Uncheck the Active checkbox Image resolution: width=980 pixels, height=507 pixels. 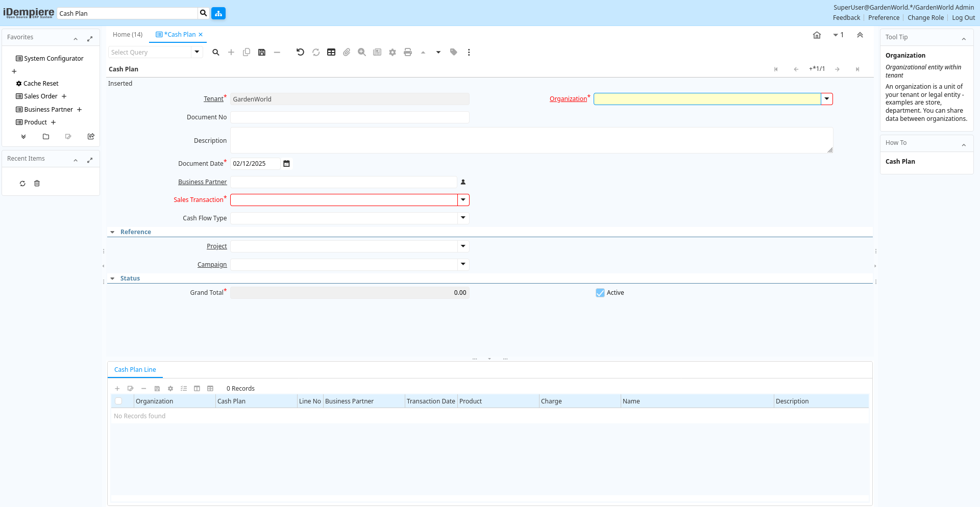pyautogui.click(x=600, y=293)
